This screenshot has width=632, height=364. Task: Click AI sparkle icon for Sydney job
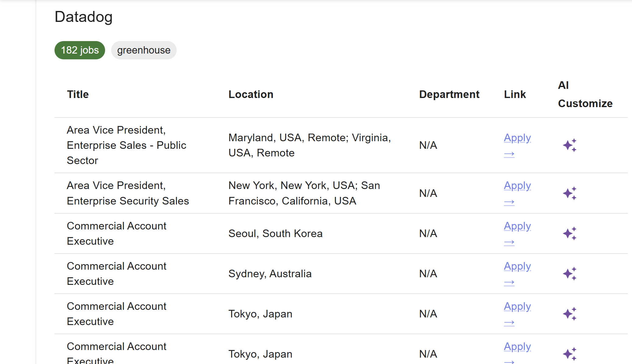click(x=569, y=274)
